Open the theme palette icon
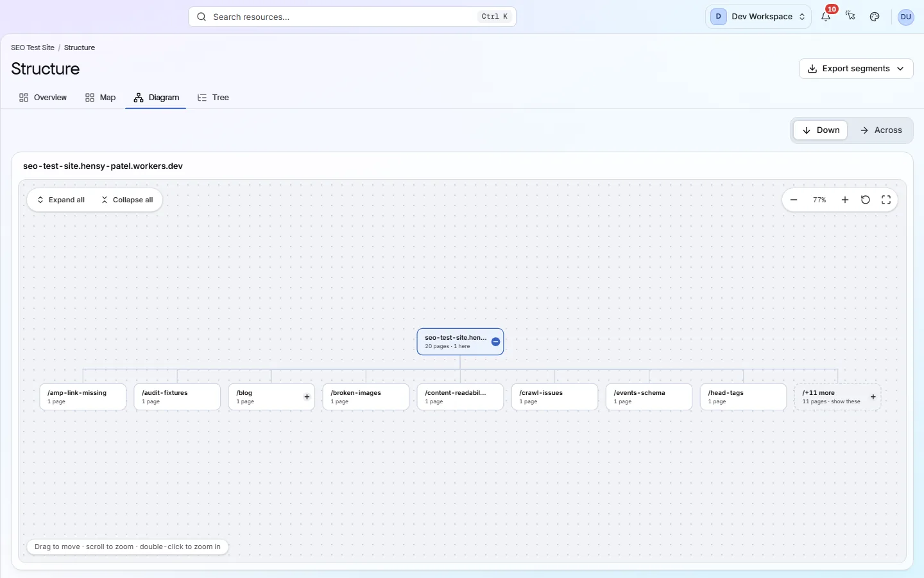This screenshot has height=578, width=924. tap(875, 17)
